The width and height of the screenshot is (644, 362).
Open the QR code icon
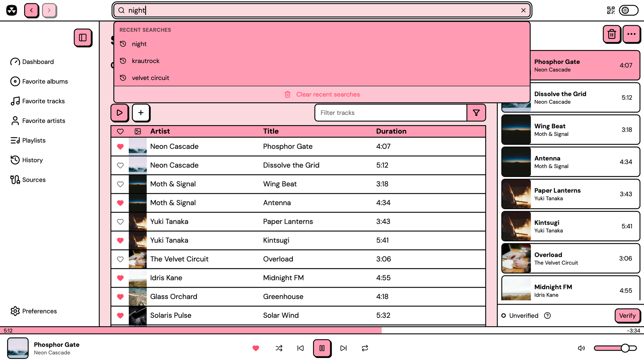coord(611,10)
